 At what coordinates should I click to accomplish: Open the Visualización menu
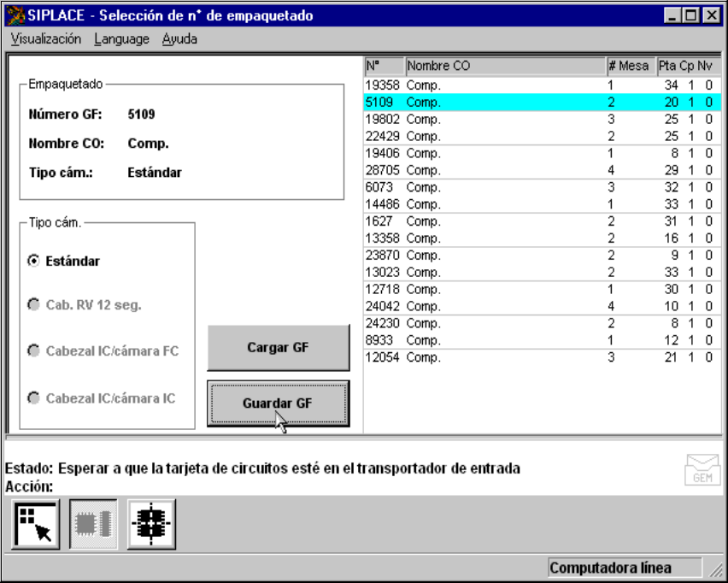[46, 39]
